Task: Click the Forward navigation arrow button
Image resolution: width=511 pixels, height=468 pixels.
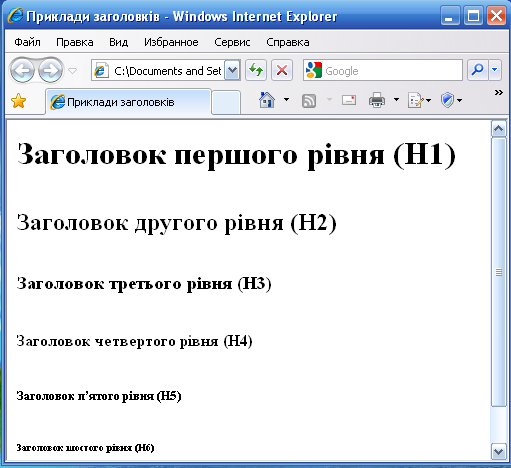Action: tap(50, 71)
